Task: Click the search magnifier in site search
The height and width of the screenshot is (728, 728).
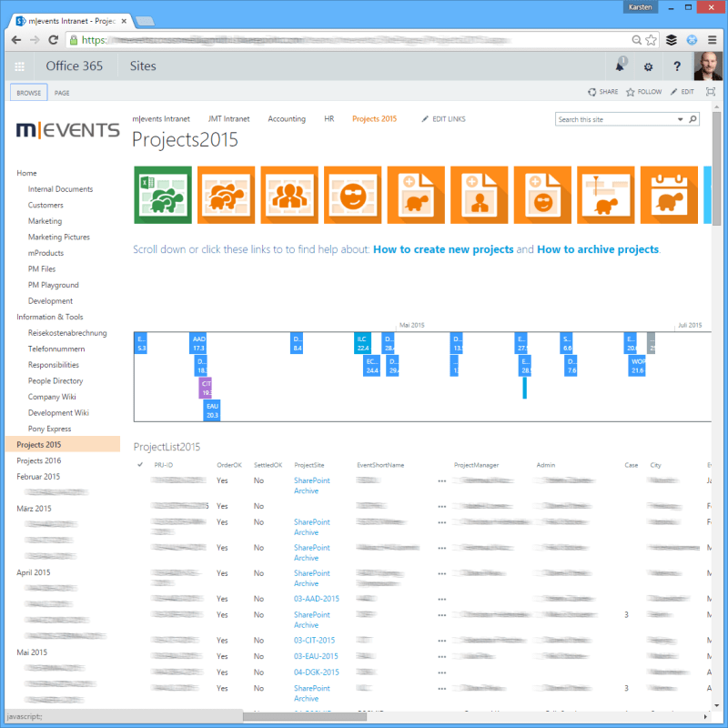Action: click(693, 119)
